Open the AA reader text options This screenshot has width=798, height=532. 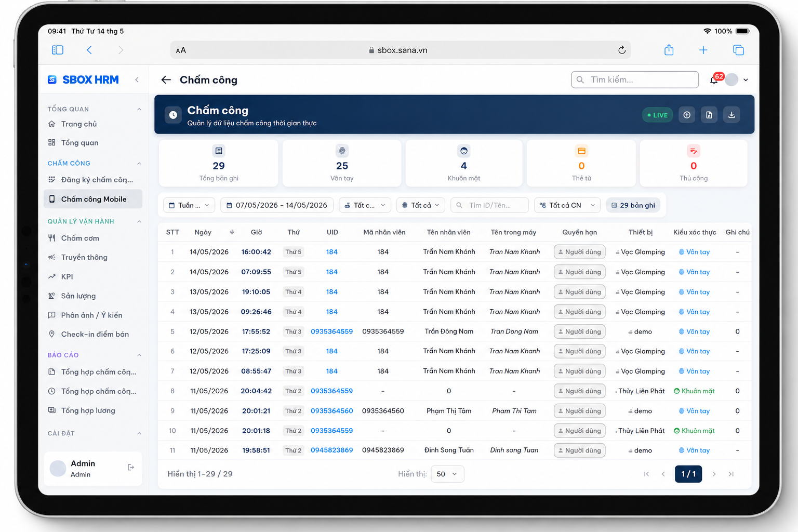pyautogui.click(x=181, y=50)
